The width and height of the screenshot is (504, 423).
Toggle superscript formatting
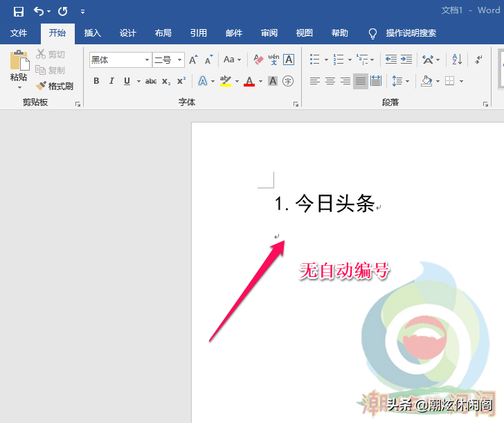point(181,81)
